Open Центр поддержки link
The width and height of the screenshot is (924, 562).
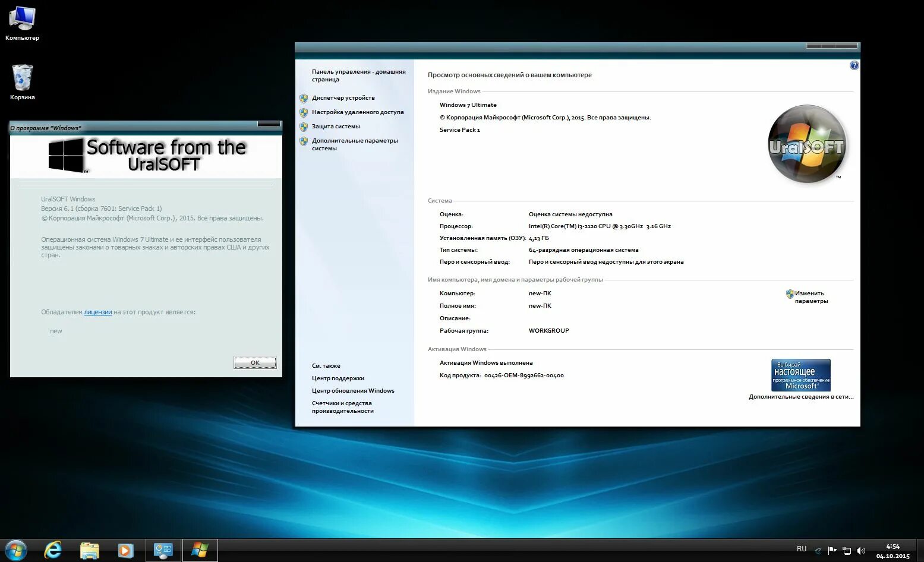[338, 378]
